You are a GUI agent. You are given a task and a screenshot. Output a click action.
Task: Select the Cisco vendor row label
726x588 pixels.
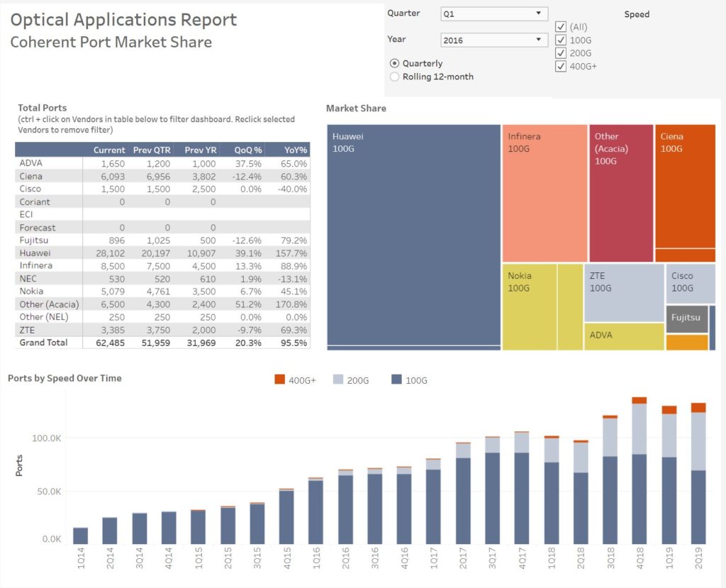click(x=30, y=189)
